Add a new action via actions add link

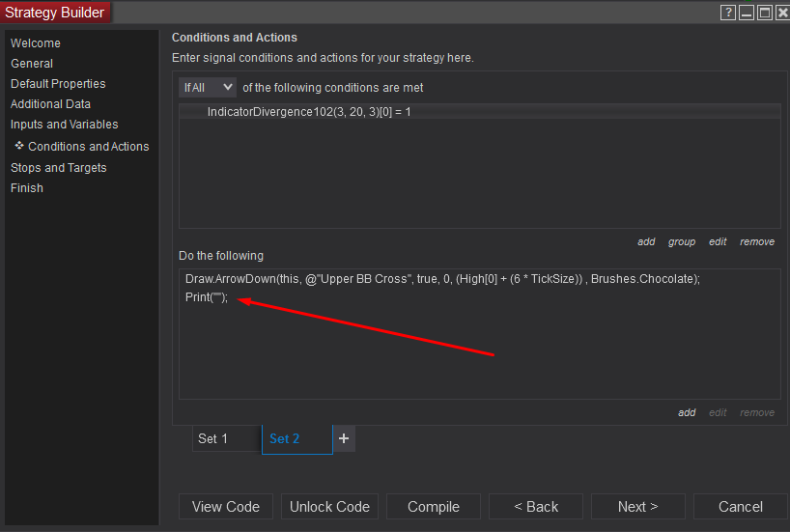tap(687, 412)
